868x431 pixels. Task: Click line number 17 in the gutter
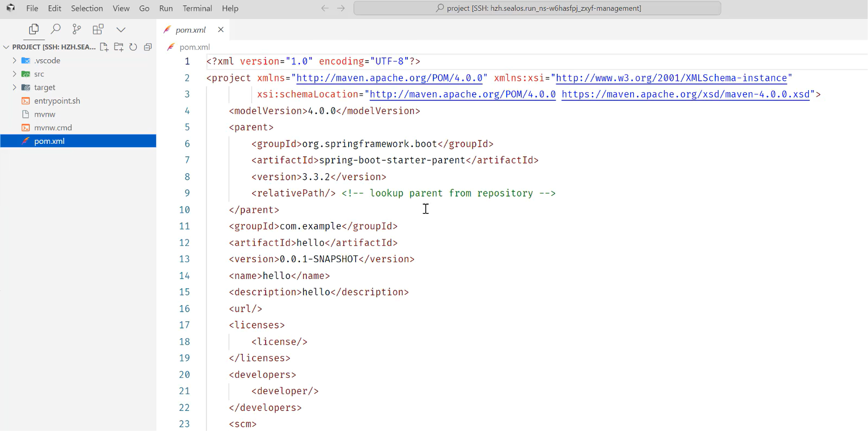(185, 325)
